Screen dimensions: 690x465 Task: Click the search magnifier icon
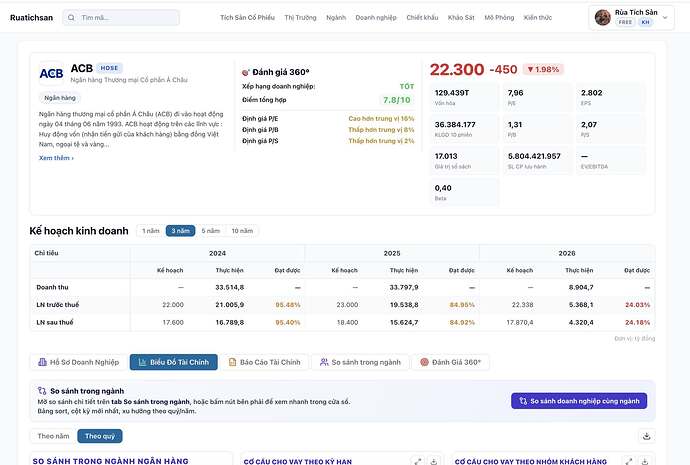71,18
